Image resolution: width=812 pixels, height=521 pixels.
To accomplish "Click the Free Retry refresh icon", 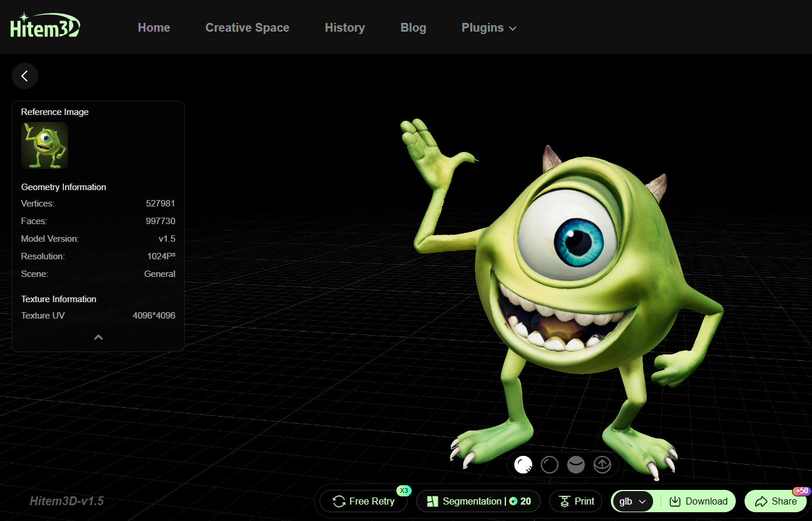I will coord(339,501).
